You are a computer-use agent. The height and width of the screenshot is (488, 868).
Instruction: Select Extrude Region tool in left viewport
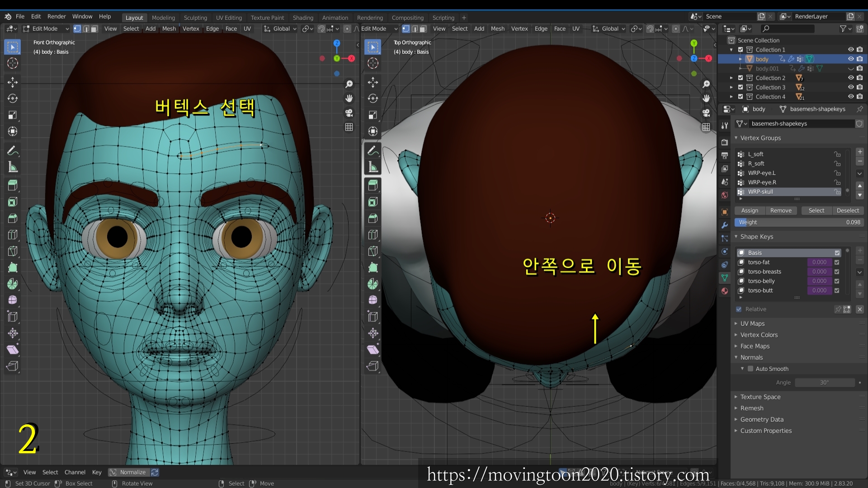(13, 185)
